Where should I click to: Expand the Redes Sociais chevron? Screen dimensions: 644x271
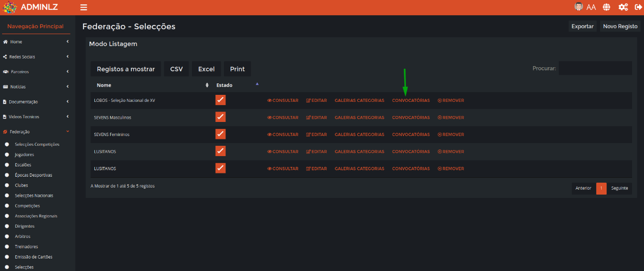67,57
